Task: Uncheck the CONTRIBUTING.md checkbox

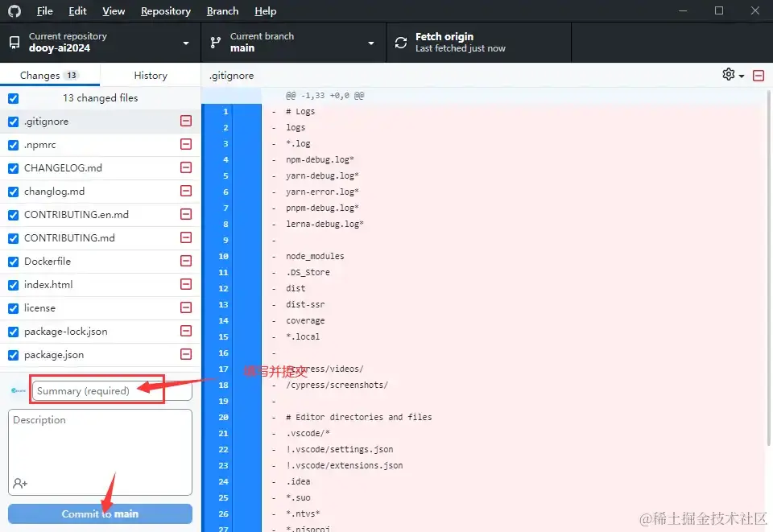Action: (14, 238)
